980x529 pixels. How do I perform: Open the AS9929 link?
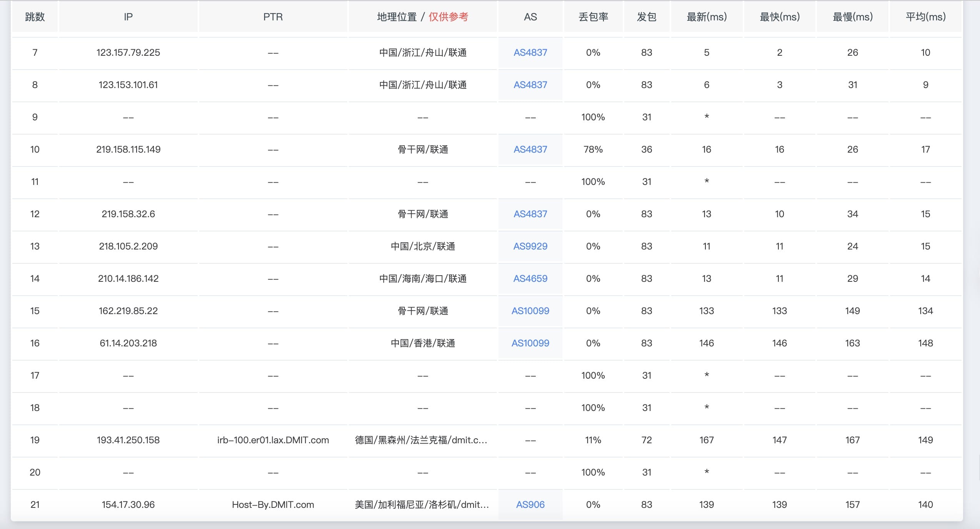(x=530, y=246)
